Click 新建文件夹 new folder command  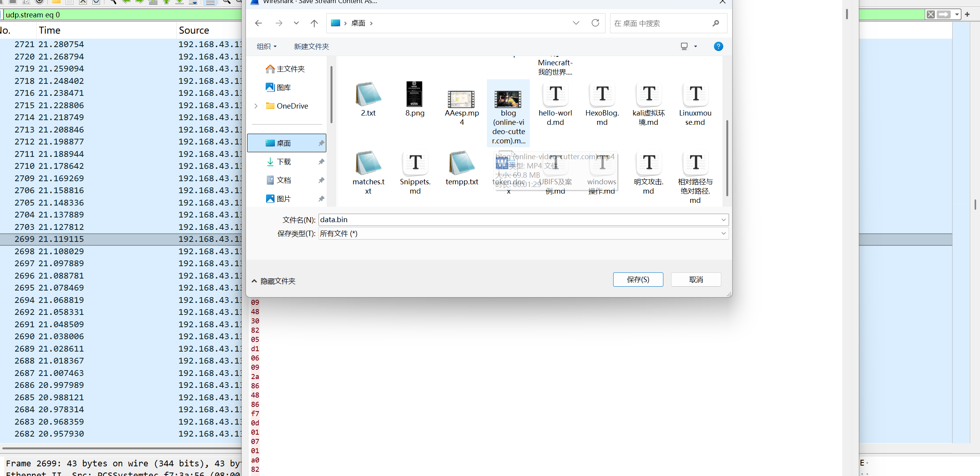click(311, 46)
